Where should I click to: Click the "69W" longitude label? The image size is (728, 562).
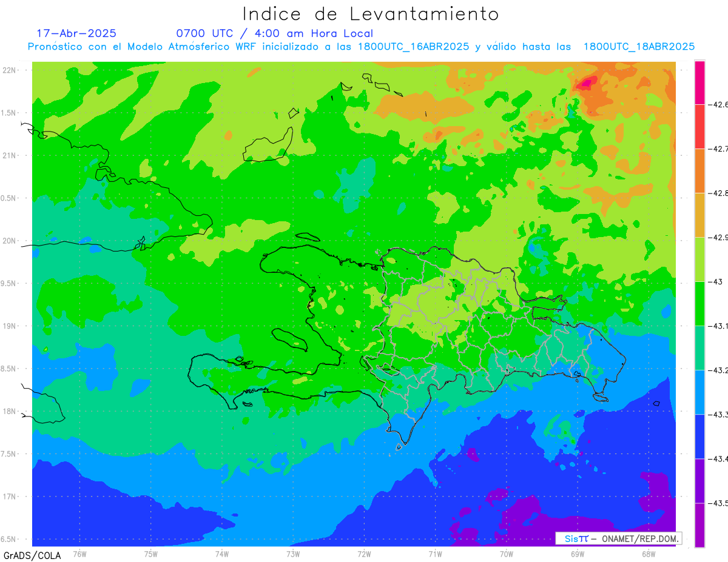(x=578, y=554)
